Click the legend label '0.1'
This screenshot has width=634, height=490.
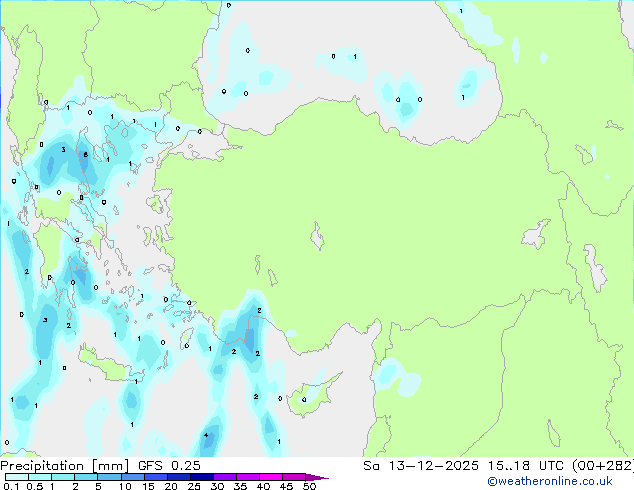[x=11, y=486]
